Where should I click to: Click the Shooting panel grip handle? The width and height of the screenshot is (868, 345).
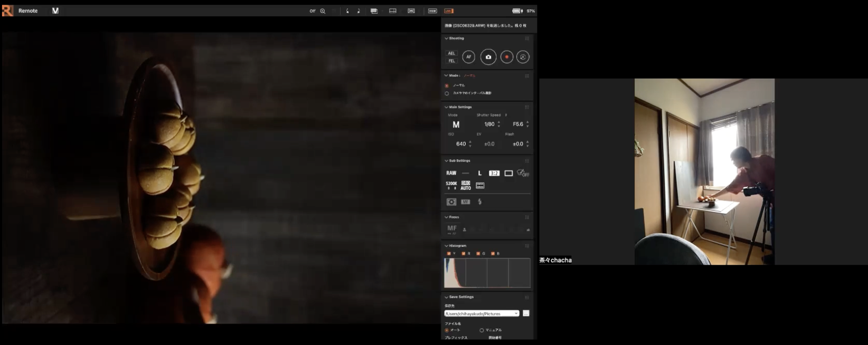tap(527, 39)
